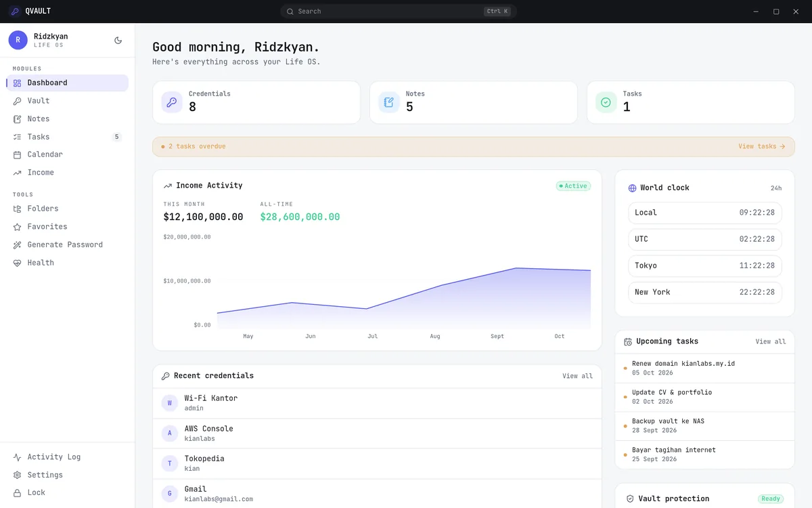Viewport: 812px width, 508px height.
Task: Click the all-time $28,600,000.00 value
Action: [300, 217]
